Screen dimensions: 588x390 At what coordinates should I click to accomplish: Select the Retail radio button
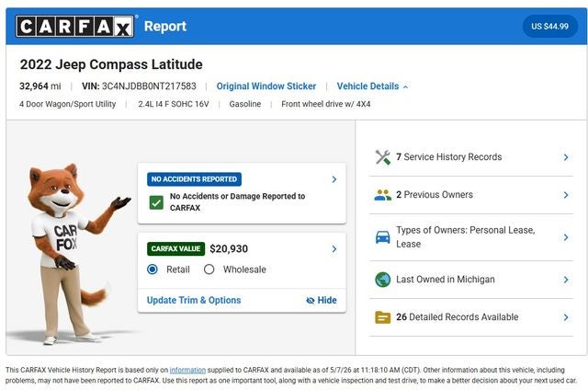(x=153, y=270)
